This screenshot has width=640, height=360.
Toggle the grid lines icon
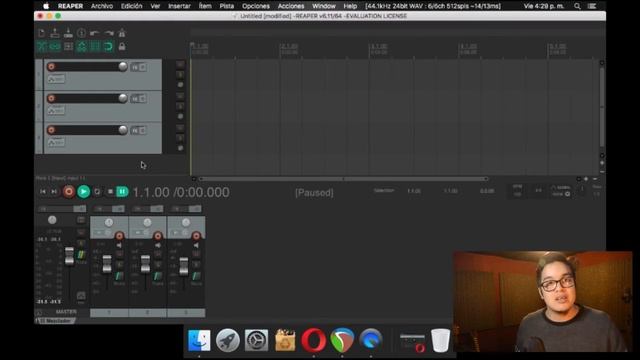[95, 47]
